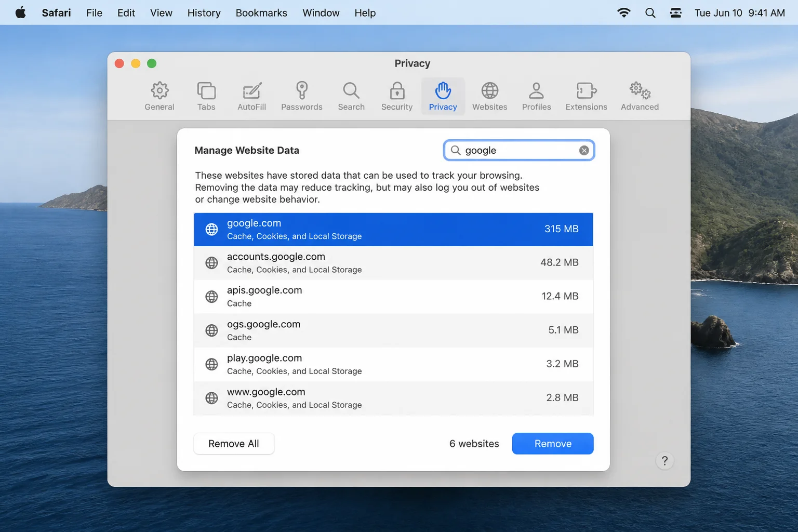The image size is (798, 532).
Task: Select the accounts.google.com row
Action: 393,263
